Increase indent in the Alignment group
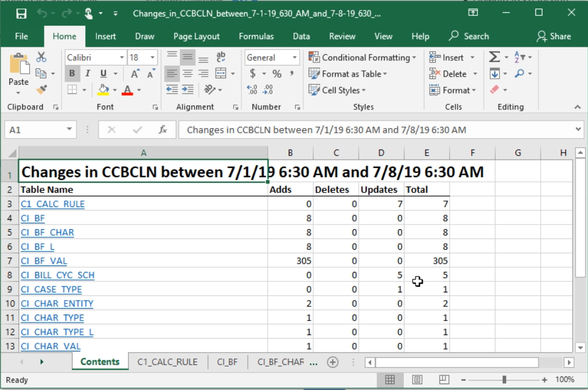This screenshot has height=390, width=588. [x=188, y=90]
